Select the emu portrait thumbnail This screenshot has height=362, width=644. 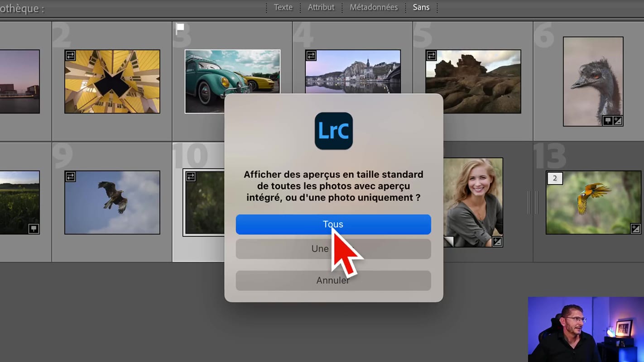593,81
